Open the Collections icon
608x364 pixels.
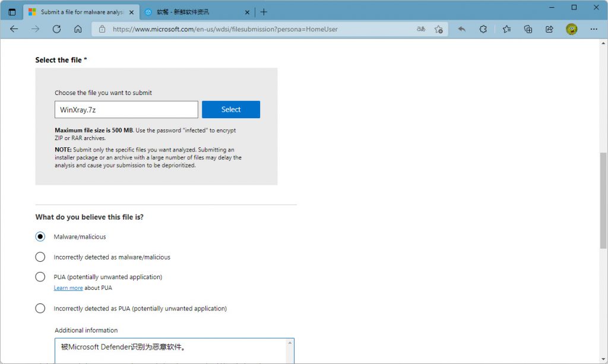[x=528, y=29]
